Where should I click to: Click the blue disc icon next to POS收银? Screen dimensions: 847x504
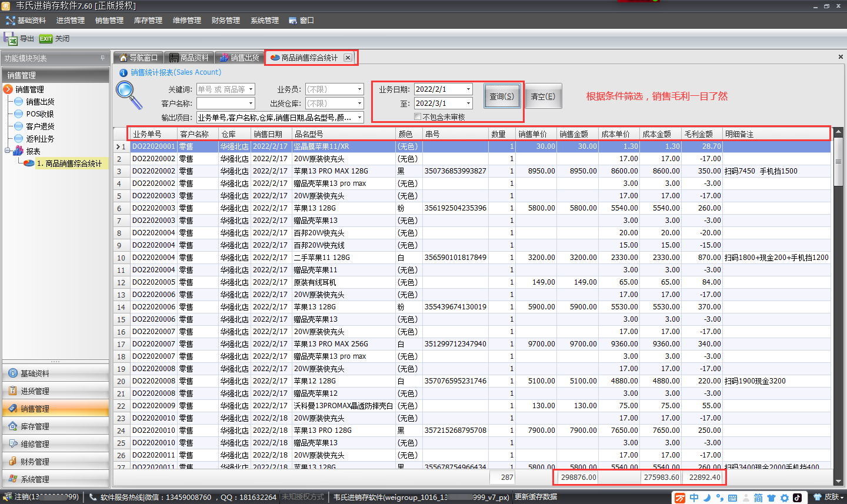pos(19,114)
